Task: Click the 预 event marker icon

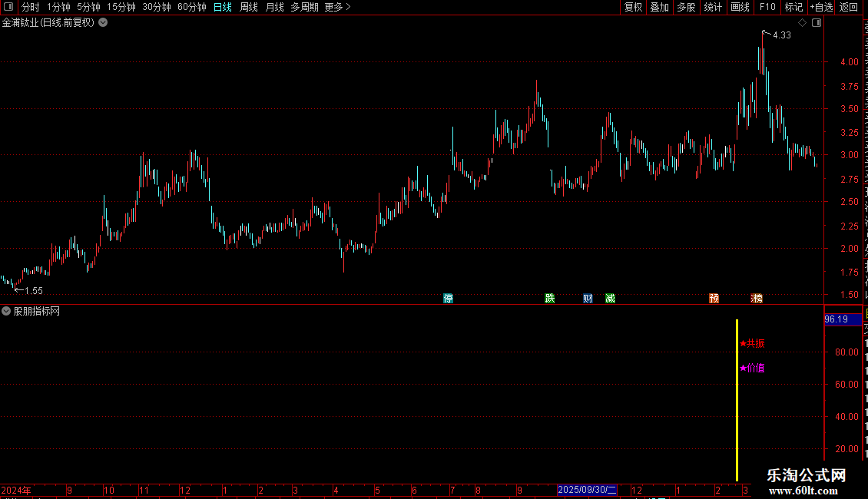Action: [x=714, y=298]
